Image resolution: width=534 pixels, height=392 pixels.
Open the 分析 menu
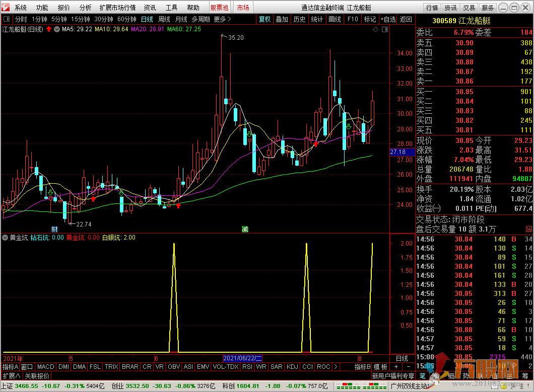pyautogui.click(x=85, y=8)
